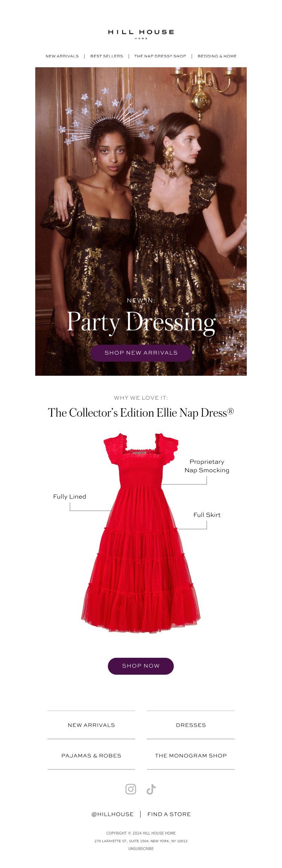Click the red Ellie Nap Dress image
Screen dimensions: 282x868
tap(141, 533)
